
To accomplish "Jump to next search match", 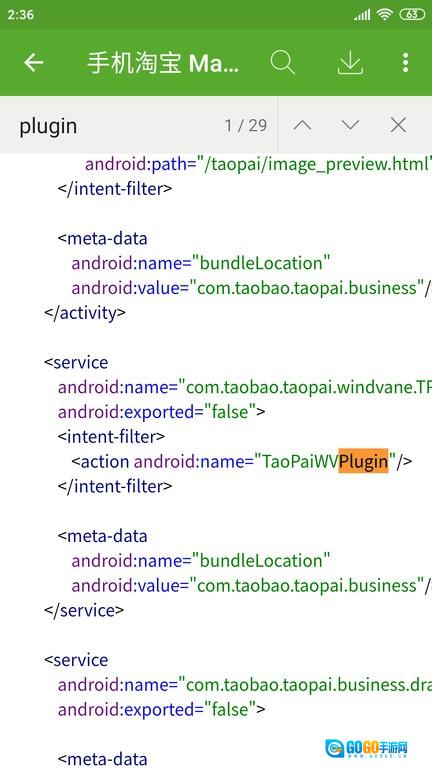I will click(351, 125).
